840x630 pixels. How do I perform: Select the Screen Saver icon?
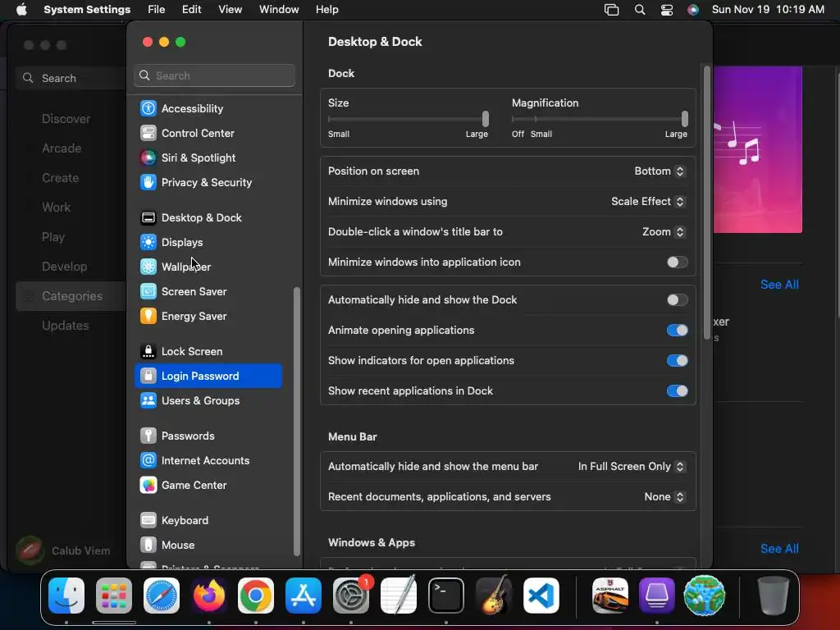(x=148, y=291)
